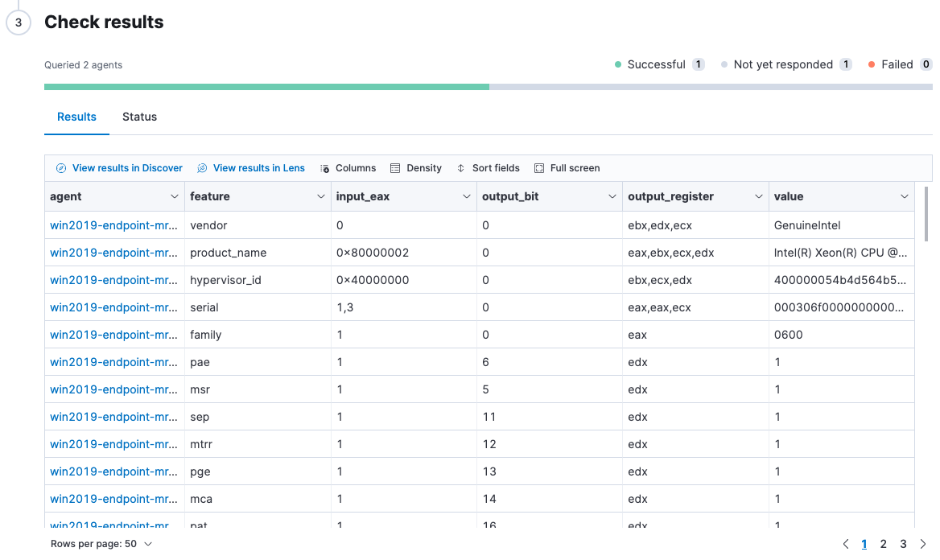Open the output_register column dropdown
This screenshot has height=560, width=940.
[758, 196]
